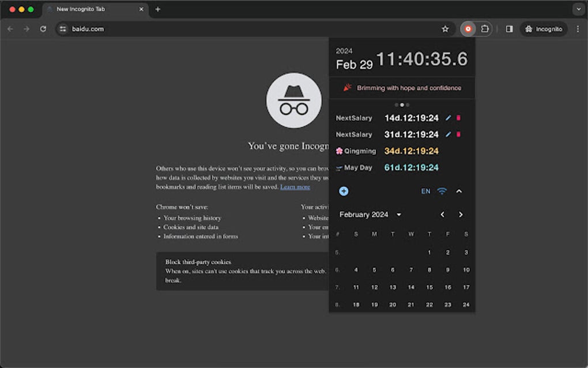Switch language using the EN toggle

tap(425, 191)
